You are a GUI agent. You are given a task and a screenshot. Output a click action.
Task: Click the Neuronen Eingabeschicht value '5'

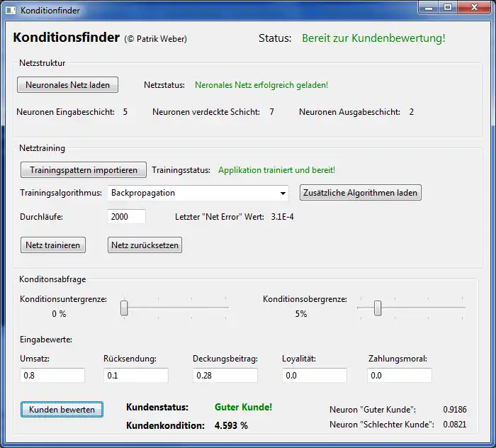tap(125, 112)
